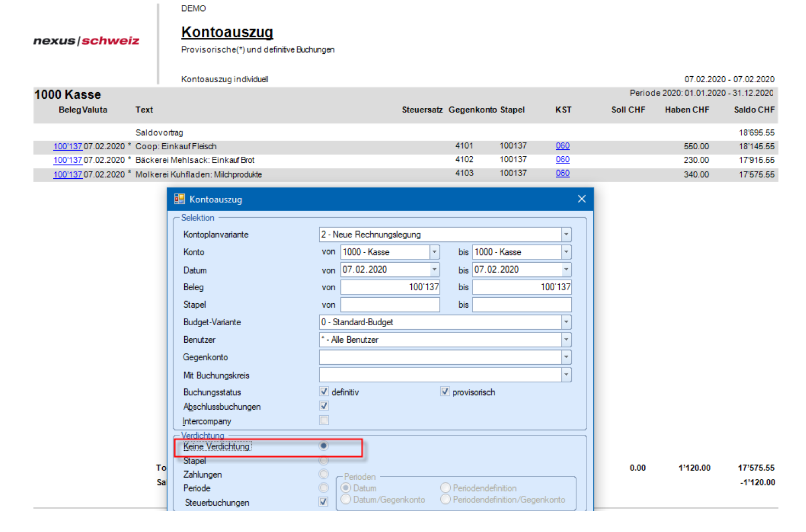This screenshot has height=532, width=806.
Task: Open KST link 060 in Molkerei row
Action: [563, 173]
